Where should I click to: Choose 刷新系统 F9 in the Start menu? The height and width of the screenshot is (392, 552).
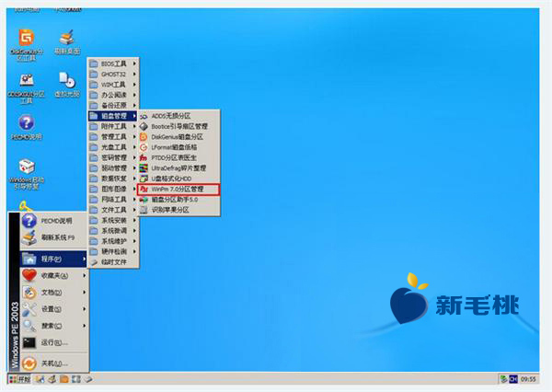click(54, 237)
